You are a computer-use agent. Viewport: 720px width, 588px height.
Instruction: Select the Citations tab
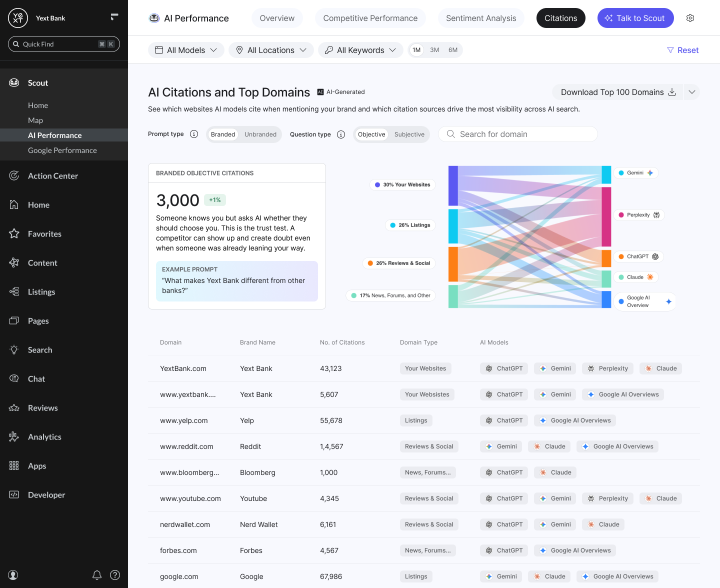(561, 18)
